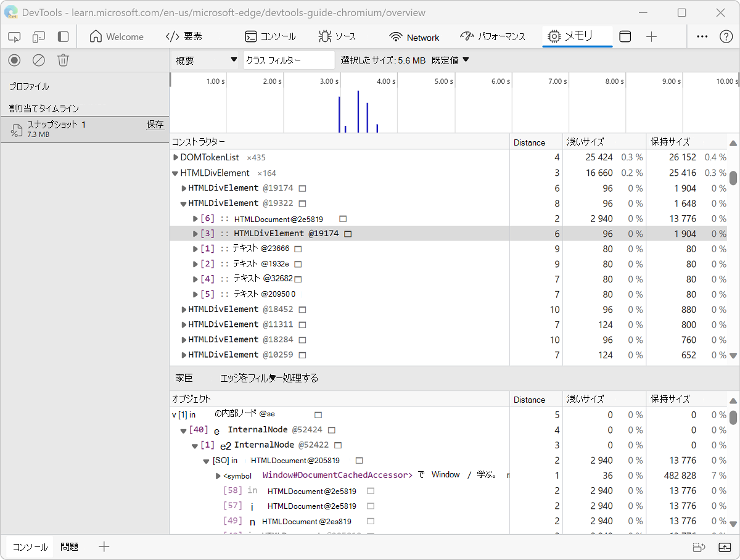
Task: Click the window icon beside HTMLDivElement @19322
Action: click(303, 204)
